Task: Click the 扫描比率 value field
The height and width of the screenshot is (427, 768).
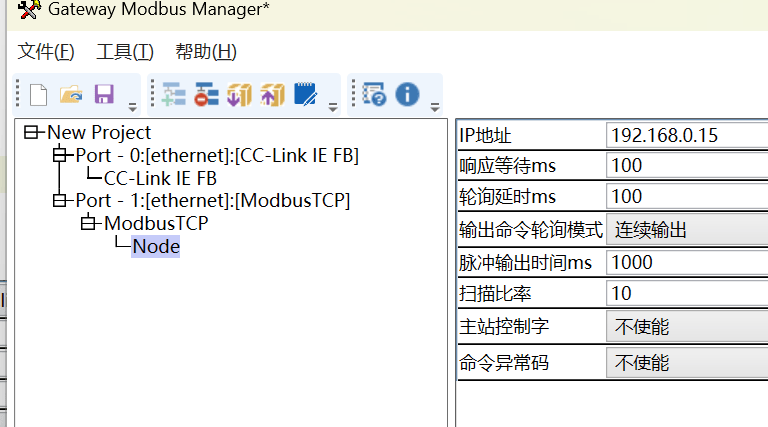Action: [x=687, y=293]
